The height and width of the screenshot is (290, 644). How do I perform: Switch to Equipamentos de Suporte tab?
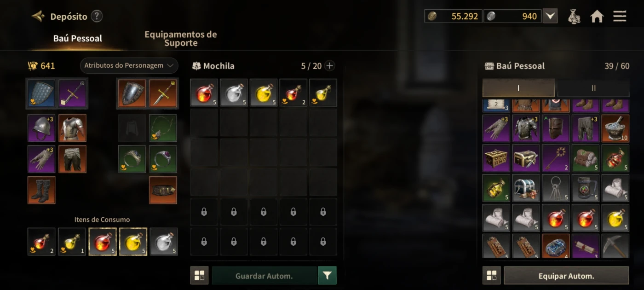coord(181,39)
